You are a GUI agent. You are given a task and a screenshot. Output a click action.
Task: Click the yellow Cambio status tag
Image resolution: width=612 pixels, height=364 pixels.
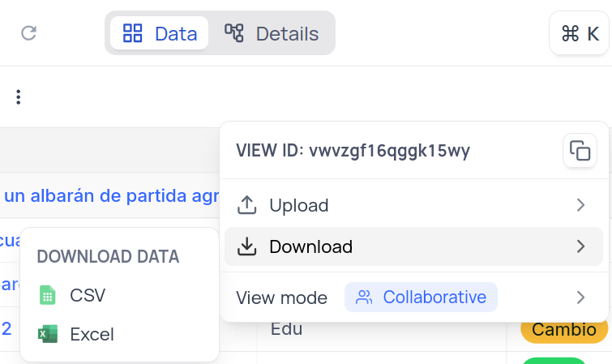tap(564, 329)
